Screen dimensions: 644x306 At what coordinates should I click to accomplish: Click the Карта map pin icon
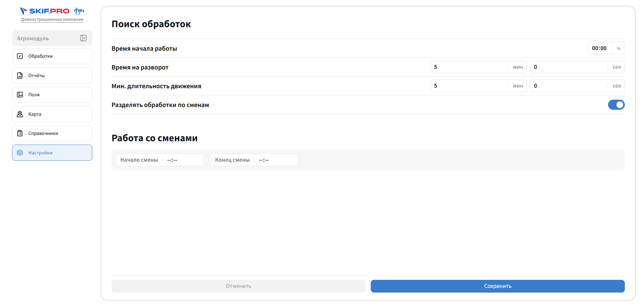(20, 114)
